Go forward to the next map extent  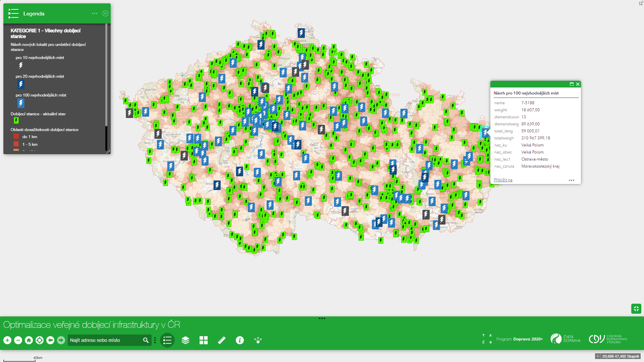point(61,340)
